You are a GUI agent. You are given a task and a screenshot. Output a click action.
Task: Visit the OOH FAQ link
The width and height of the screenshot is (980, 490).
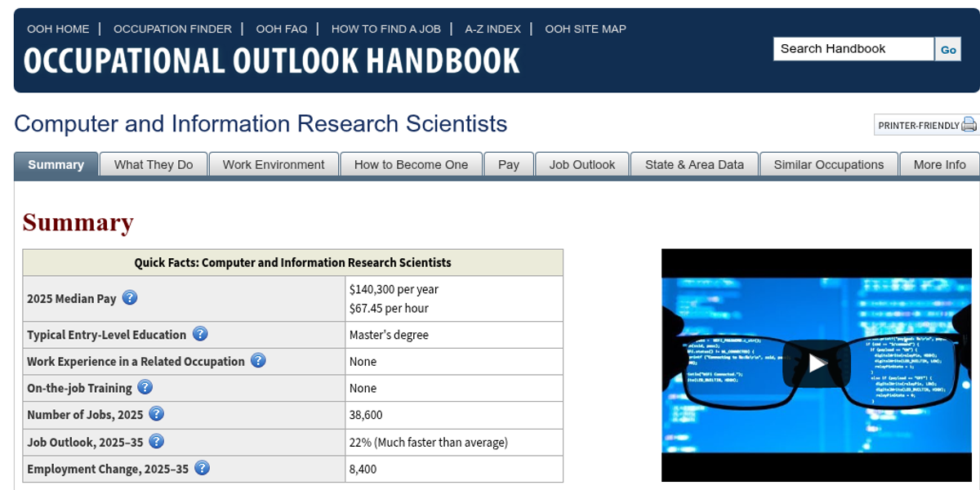282,29
